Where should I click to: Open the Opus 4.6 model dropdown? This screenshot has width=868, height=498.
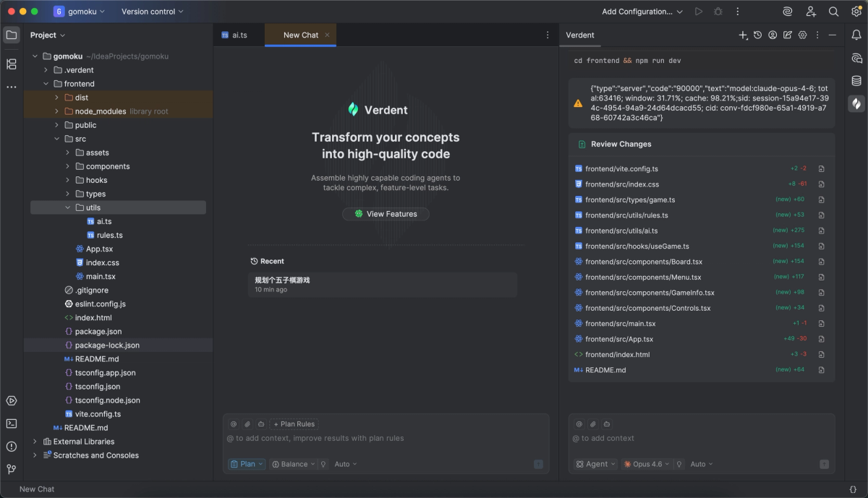(647, 464)
